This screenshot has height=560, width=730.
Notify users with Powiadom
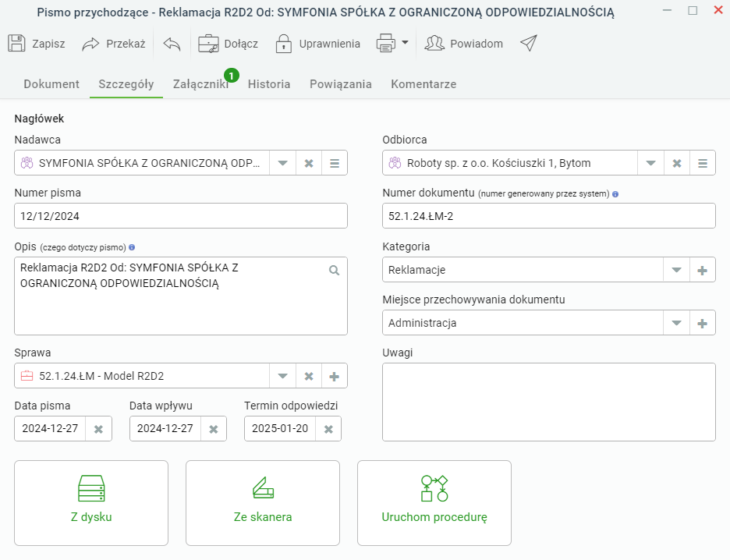pos(464,44)
